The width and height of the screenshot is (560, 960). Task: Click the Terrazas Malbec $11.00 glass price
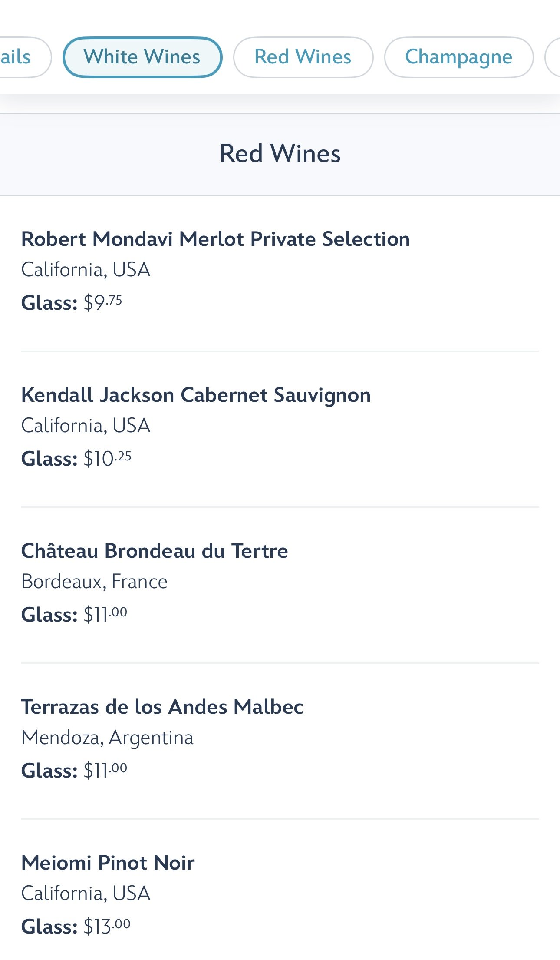coord(105,771)
